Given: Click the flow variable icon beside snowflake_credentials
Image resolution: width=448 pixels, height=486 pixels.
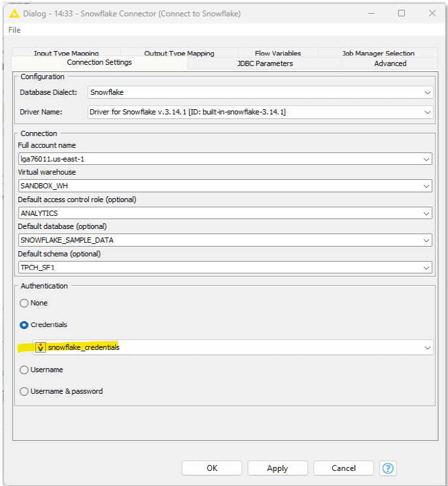Looking at the screenshot, I should pos(41,347).
